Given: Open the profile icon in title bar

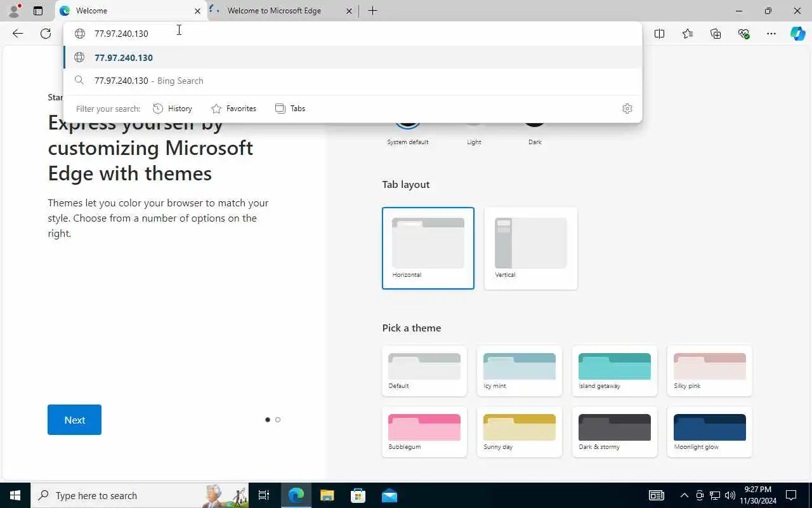Looking at the screenshot, I should pos(14,11).
